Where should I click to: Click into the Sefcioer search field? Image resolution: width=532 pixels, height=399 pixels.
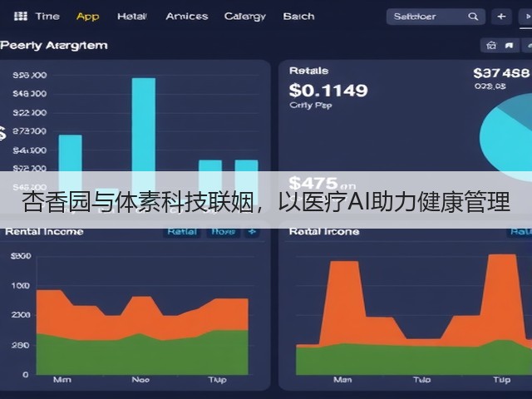(436, 17)
